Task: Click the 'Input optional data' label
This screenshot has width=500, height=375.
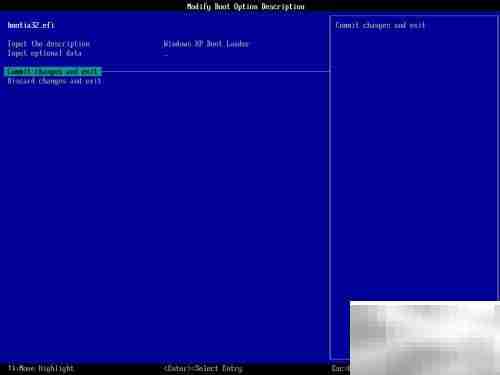Action: pyautogui.click(x=45, y=53)
